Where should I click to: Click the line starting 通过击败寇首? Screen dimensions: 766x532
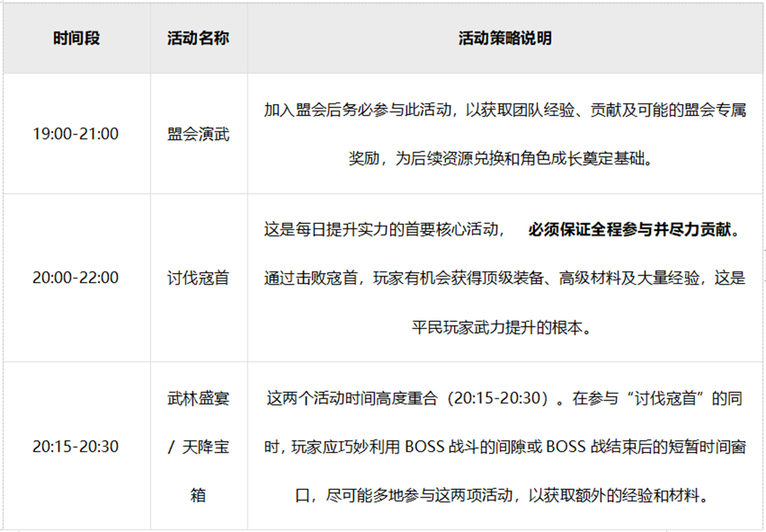point(505,278)
